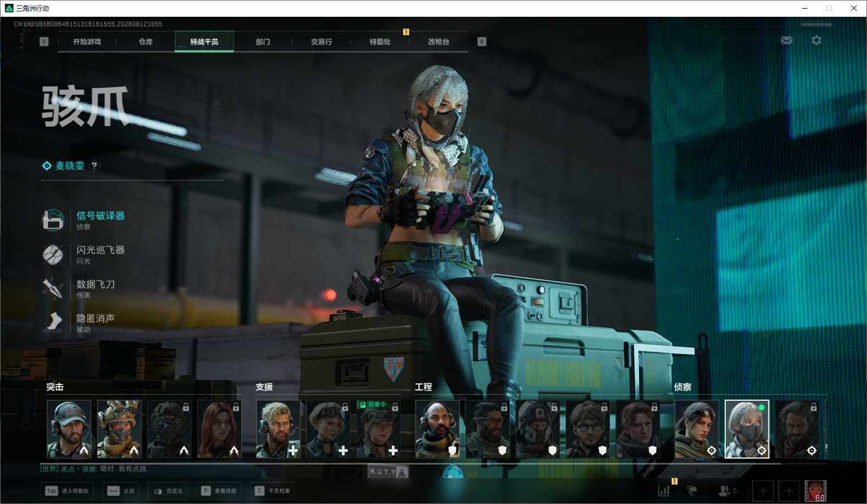The height and width of the screenshot is (504, 867).
Task: Open the stats bar-chart icon
Action: point(664,491)
